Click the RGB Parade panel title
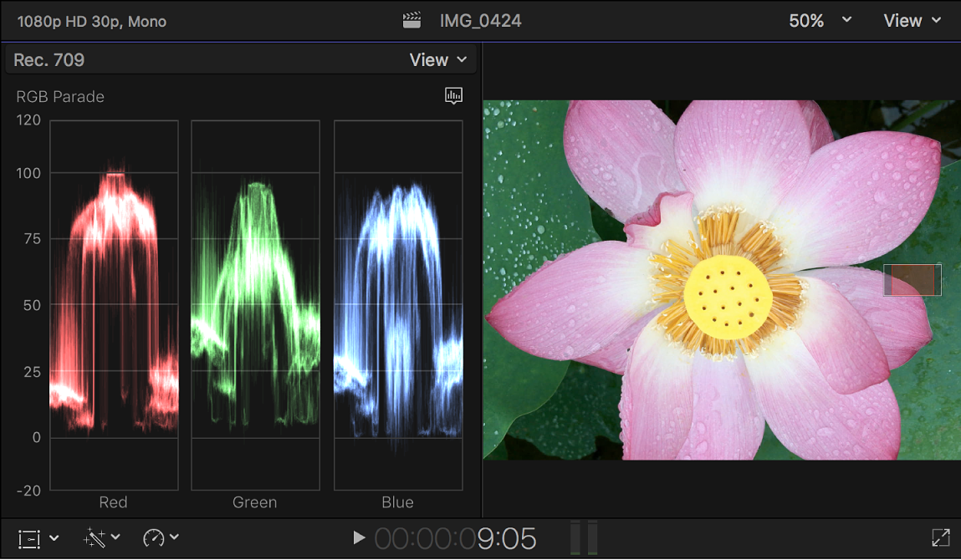961x560 pixels. pos(59,96)
